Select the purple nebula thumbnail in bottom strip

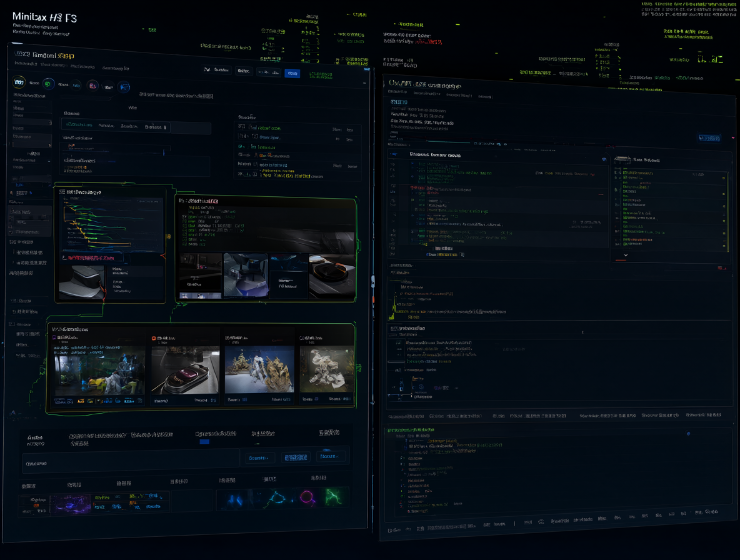coord(71,503)
